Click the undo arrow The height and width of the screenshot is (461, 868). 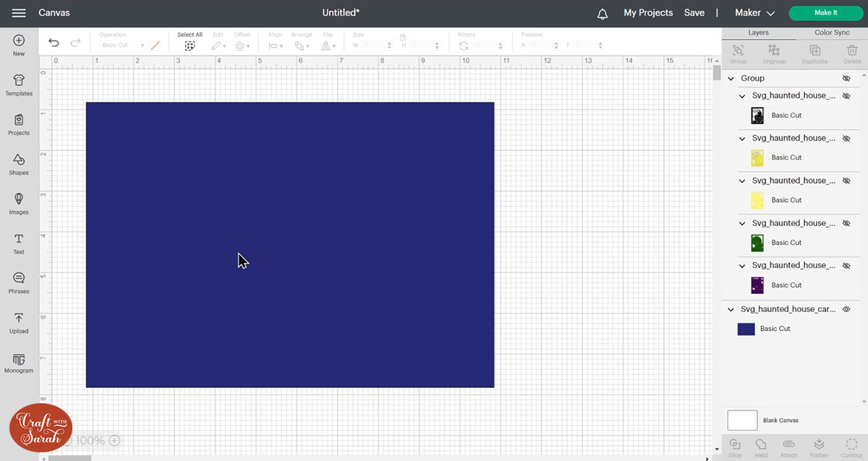pos(54,43)
